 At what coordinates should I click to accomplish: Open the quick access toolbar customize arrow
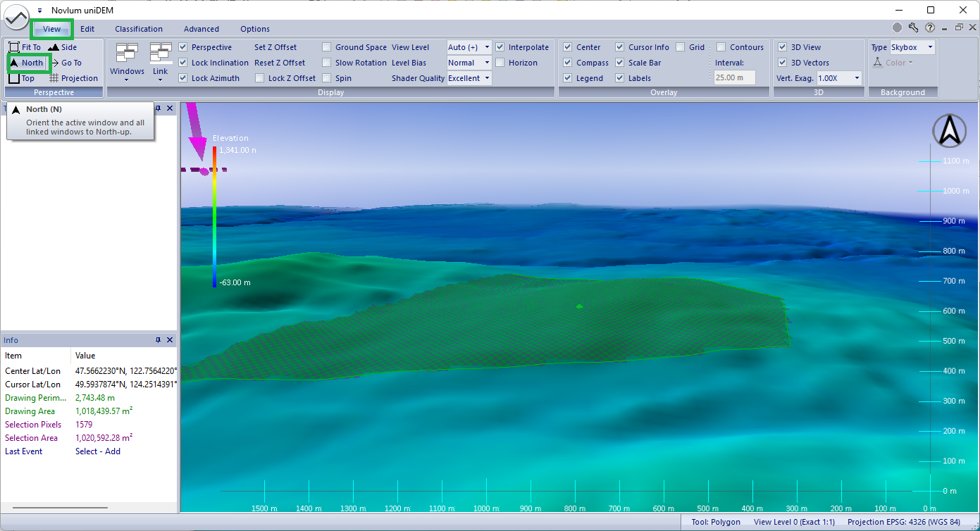[x=39, y=11]
